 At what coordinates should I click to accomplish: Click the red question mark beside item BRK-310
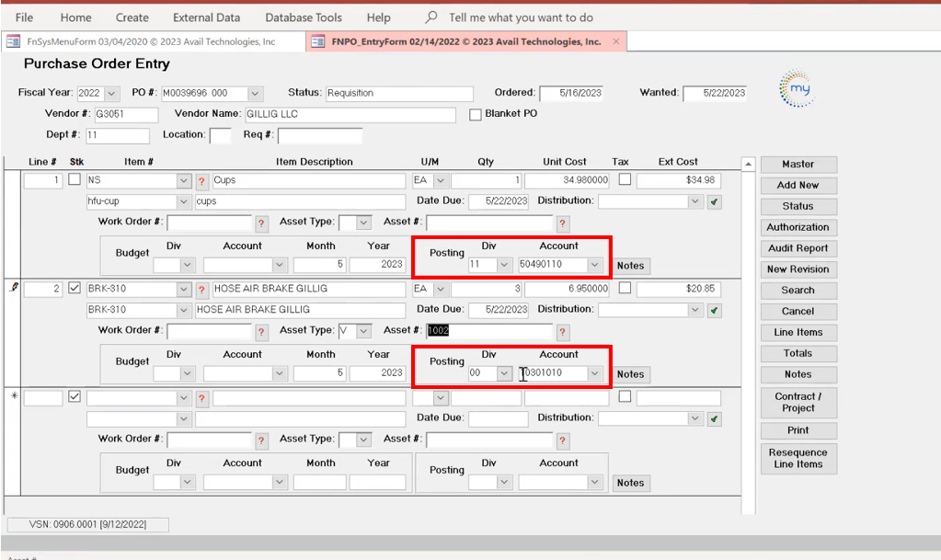(x=202, y=290)
